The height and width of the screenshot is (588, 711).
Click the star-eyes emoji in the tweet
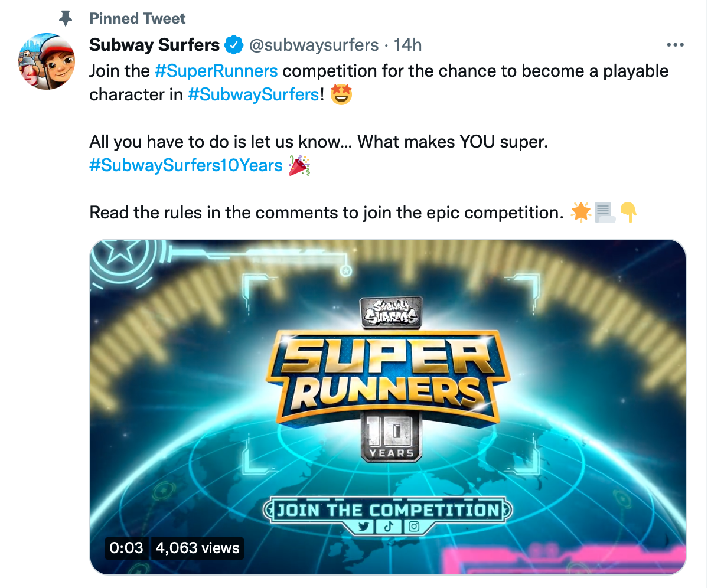(341, 94)
